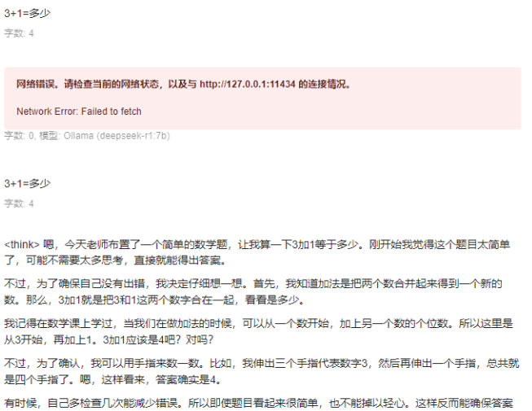Click paragraph starting "不过，为了确认，我可以用手指"
The image size is (532, 411).
coord(262,371)
